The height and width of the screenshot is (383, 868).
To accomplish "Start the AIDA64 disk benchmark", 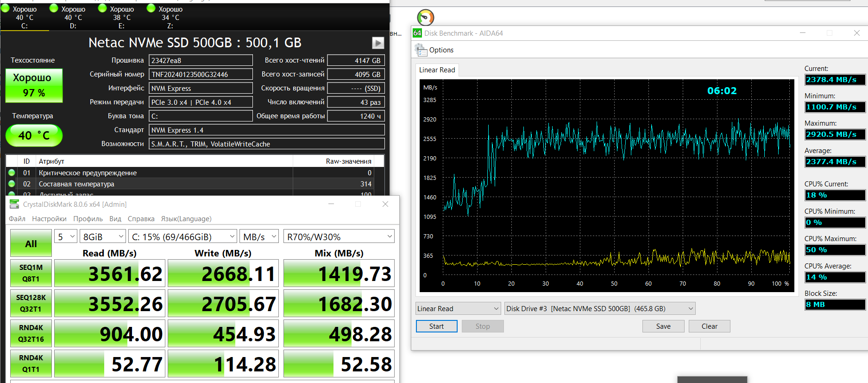I will [x=436, y=326].
